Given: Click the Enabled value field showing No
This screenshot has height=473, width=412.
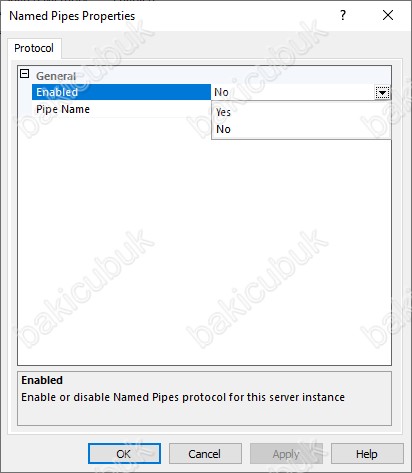Looking at the screenshot, I should (x=293, y=92).
